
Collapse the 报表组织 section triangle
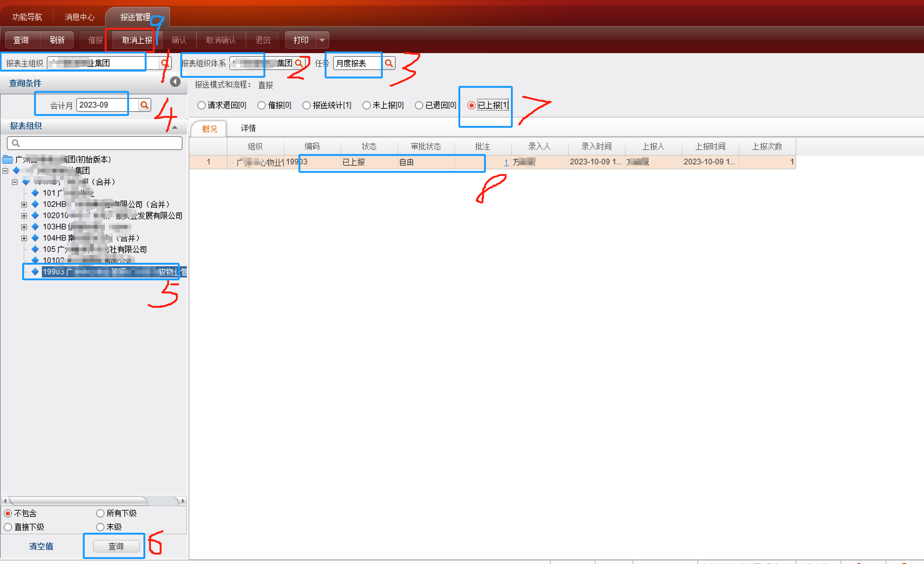pyautogui.click(x=175, y=127)
